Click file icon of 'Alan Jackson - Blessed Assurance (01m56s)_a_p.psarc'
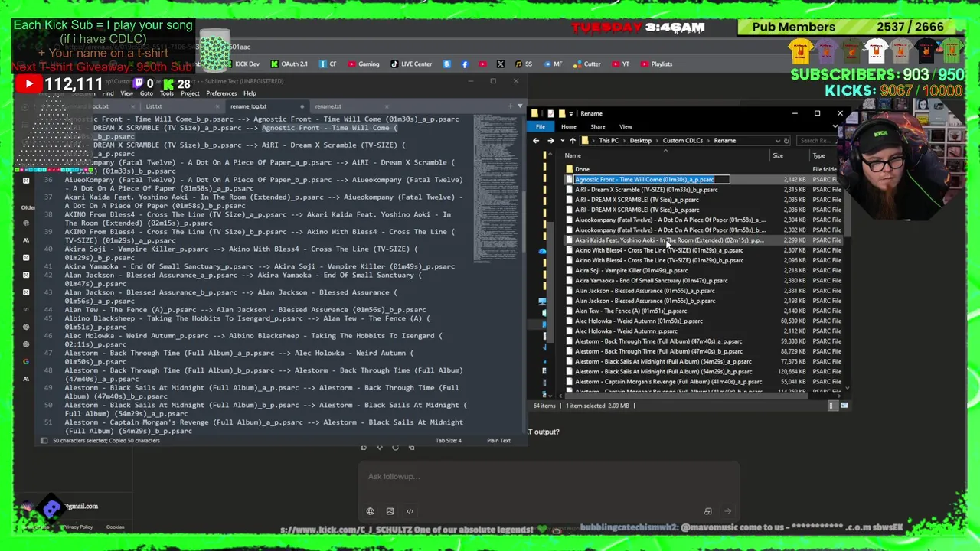Screen dimensions: 980x551 coord(569,291)
